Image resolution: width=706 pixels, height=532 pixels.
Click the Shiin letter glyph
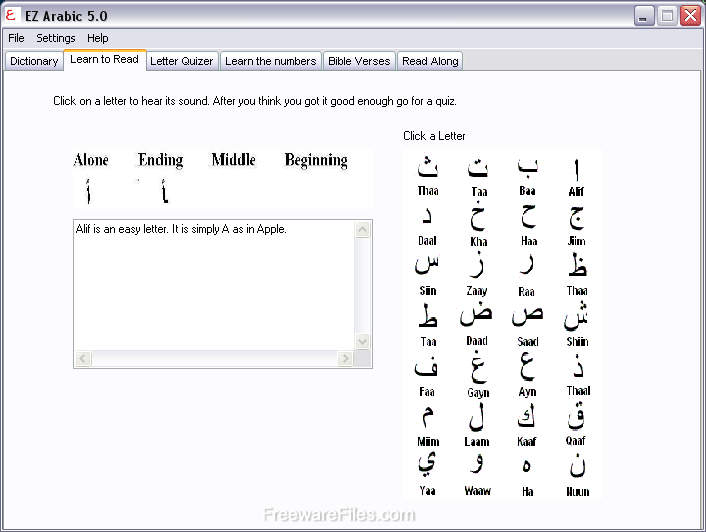click(576, 315)
